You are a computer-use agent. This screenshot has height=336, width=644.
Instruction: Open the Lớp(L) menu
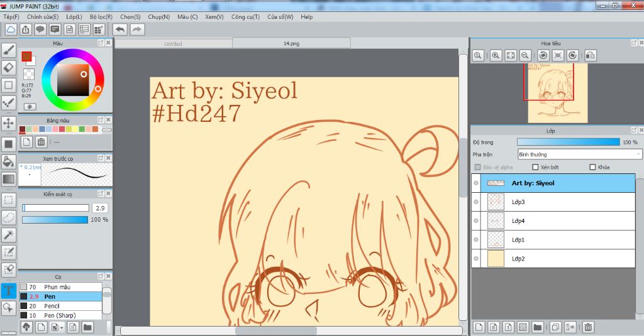click(74, 17)
